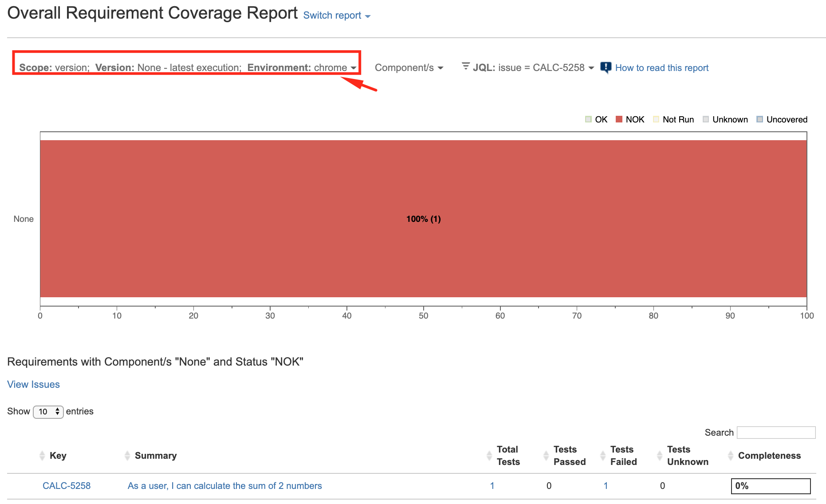826x504 pixels.
Task: Toggle Not Run series in legend
Action: [x=673, y=119]
